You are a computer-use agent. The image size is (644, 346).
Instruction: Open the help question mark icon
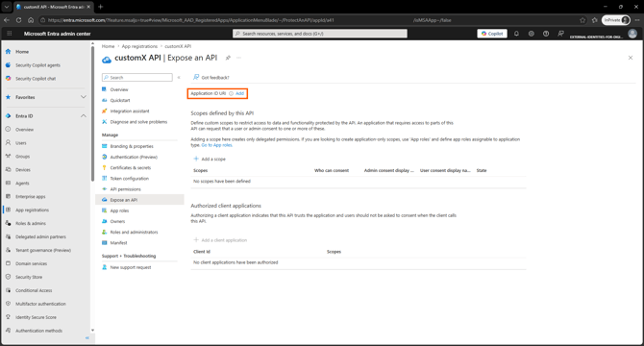click(x=546, y=34)
